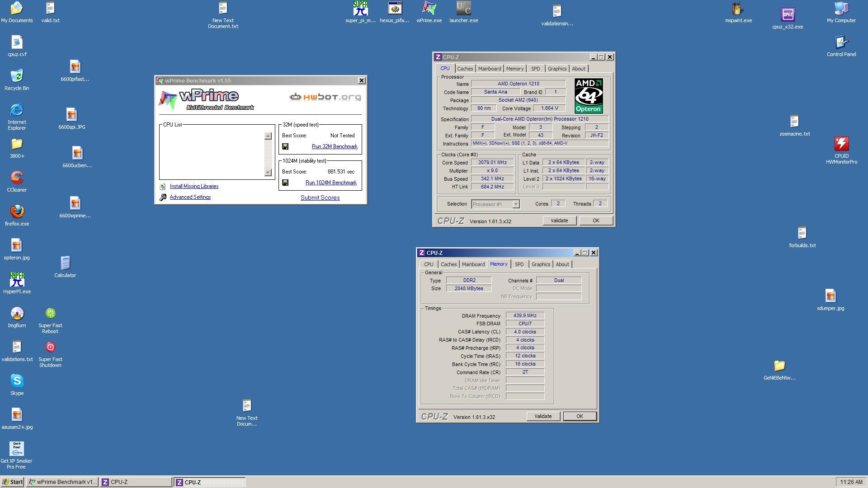Open About tab in lower CPU-Z window
This screenshot has height=488, width=868.
(x=562, y=264)
